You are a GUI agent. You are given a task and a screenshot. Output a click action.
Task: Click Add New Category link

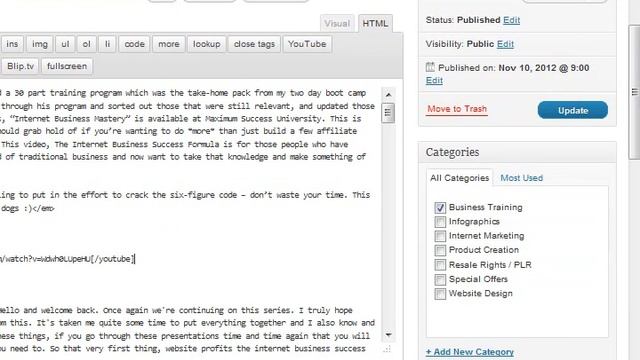click(470, 352)
